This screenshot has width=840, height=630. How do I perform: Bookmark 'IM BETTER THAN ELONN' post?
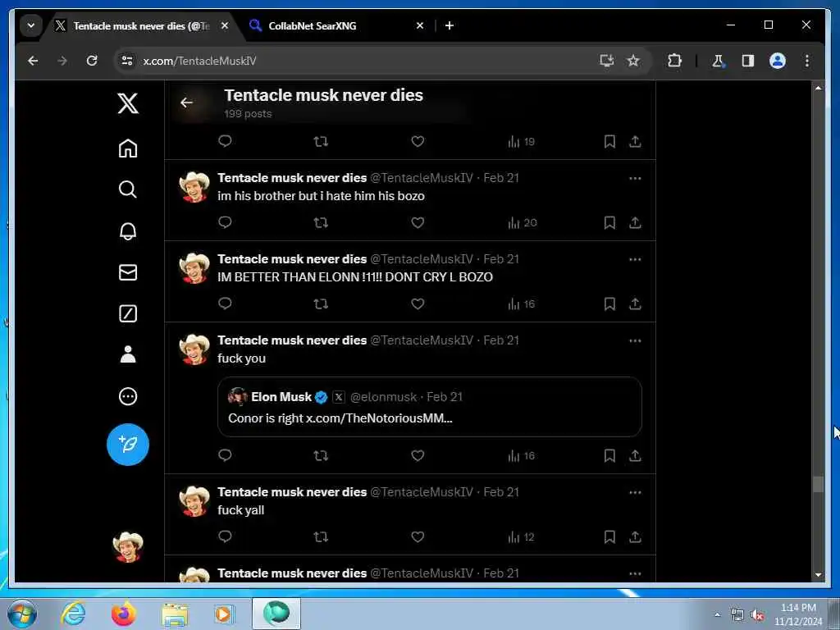[609, 304]
